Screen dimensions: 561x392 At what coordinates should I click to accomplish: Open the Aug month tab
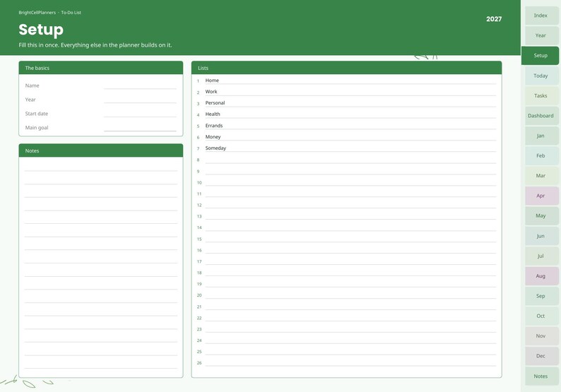(x=541, y=275)
